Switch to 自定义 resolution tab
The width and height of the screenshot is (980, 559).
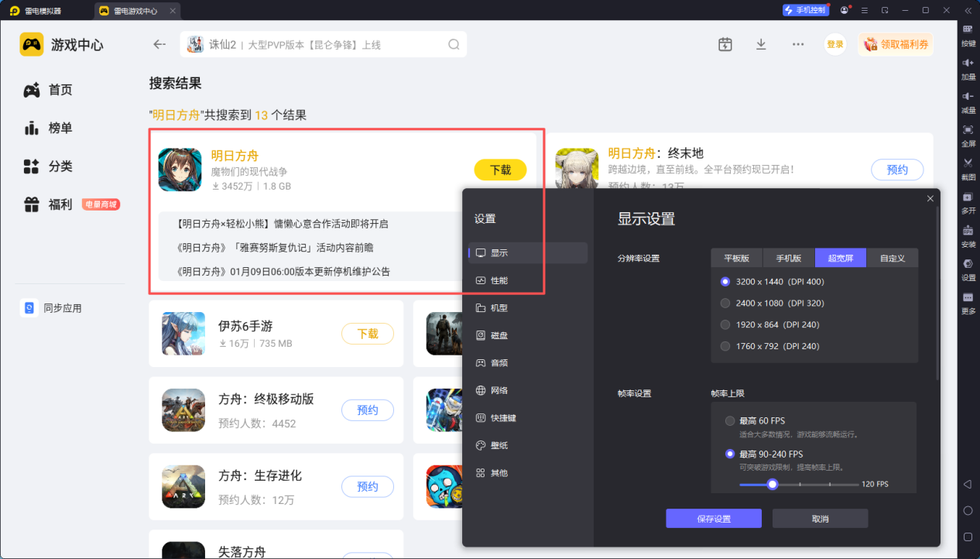click(893, 258)
